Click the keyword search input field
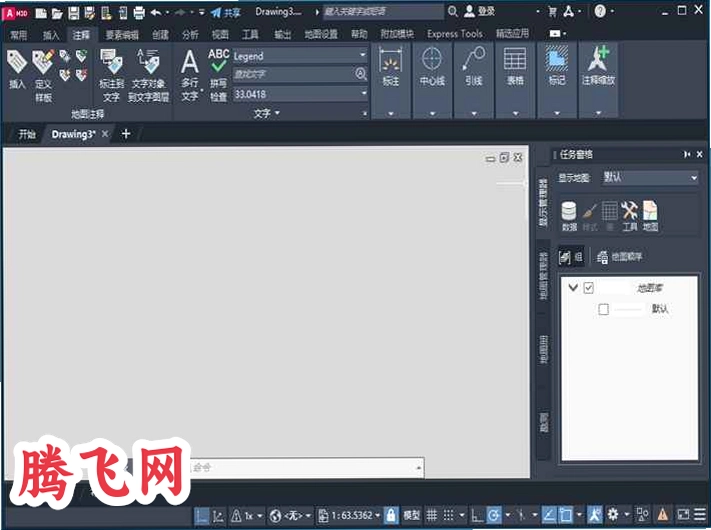Image resolution: width=711 pixels, height=530 pixels. tap(383, 12)
